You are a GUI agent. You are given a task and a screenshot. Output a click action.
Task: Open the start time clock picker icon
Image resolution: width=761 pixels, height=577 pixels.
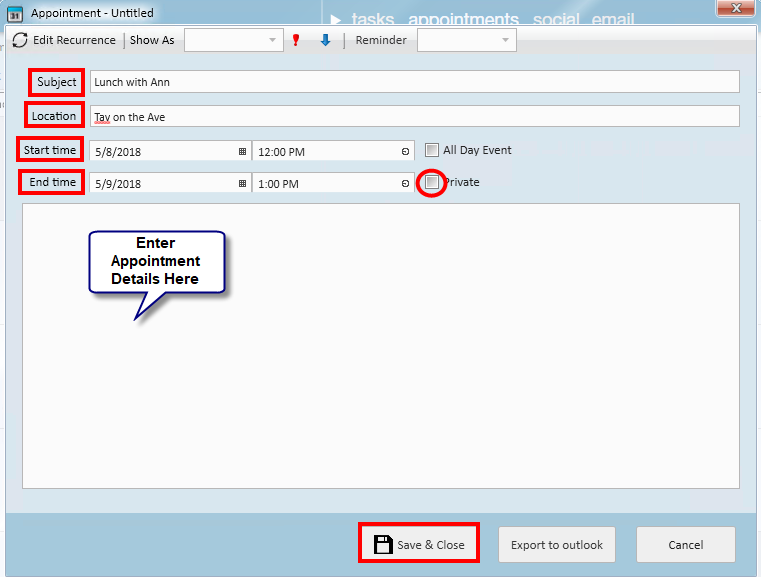click(x=405, y=151)
